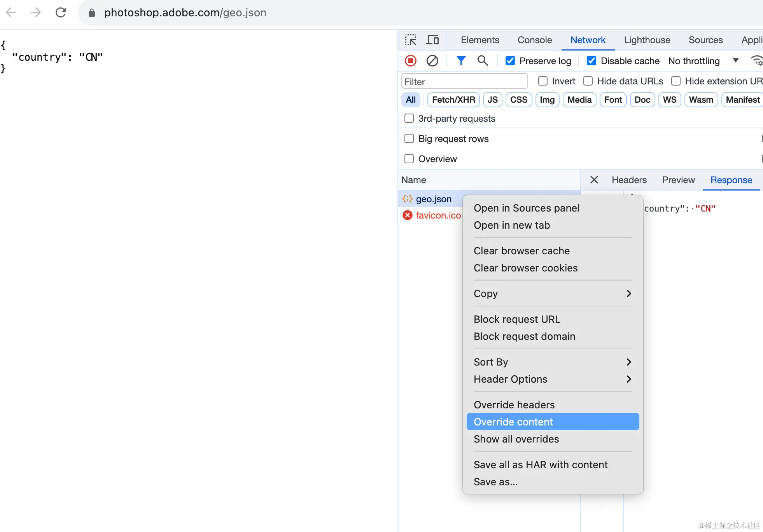Toggle the network filter funnel icon

(x=461, y=61)
